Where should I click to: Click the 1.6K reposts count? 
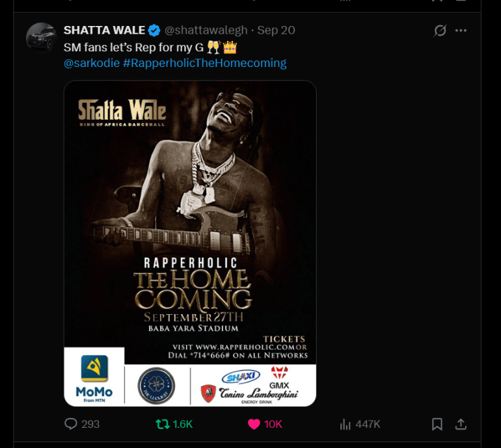click(182, 424)
